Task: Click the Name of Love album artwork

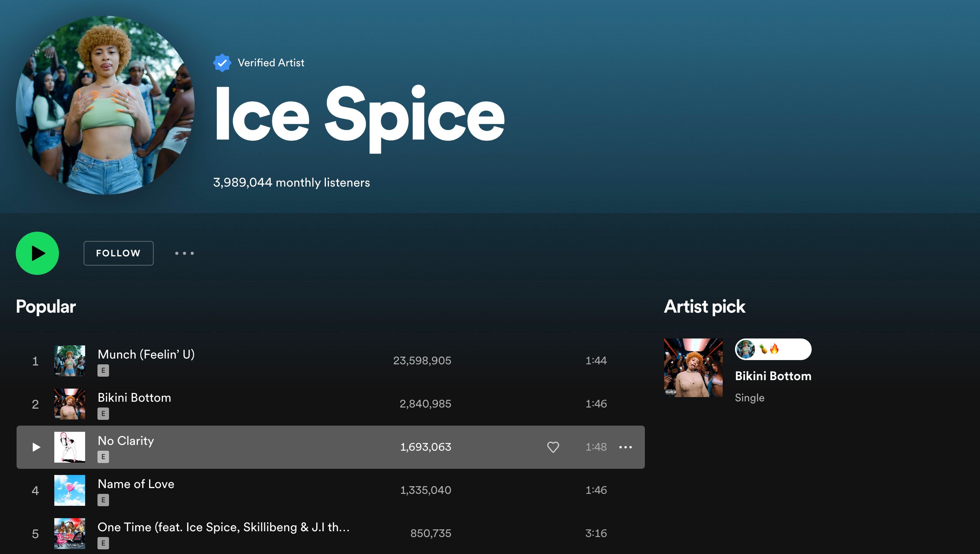Action: point(70,490)
